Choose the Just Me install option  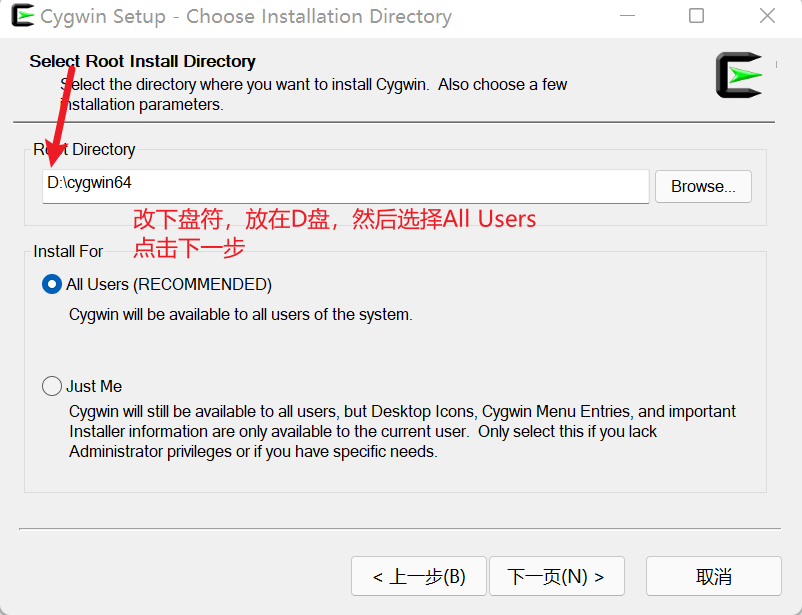pyautogui.click(x=51, y=386)
